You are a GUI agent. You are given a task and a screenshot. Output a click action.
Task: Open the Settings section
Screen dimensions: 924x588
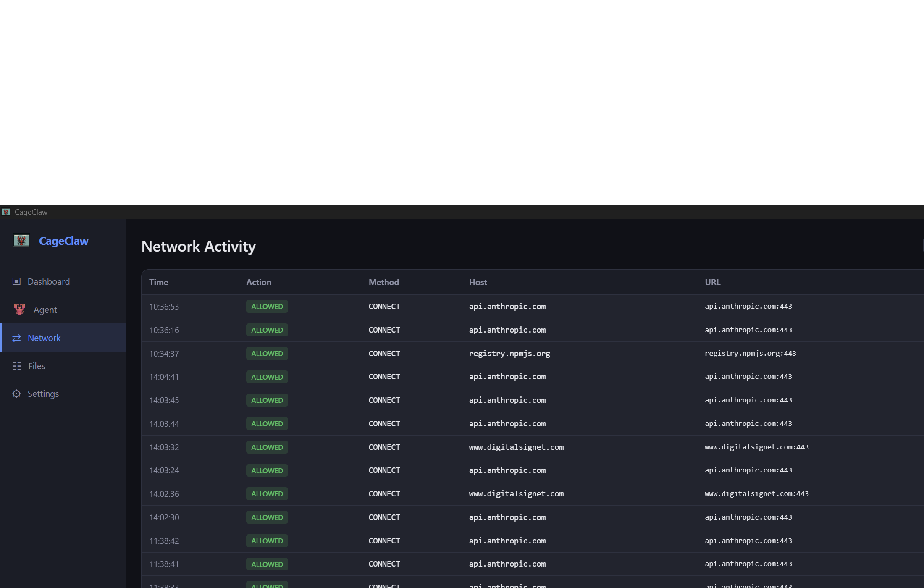pyautogui.click(x=43, y=394)
